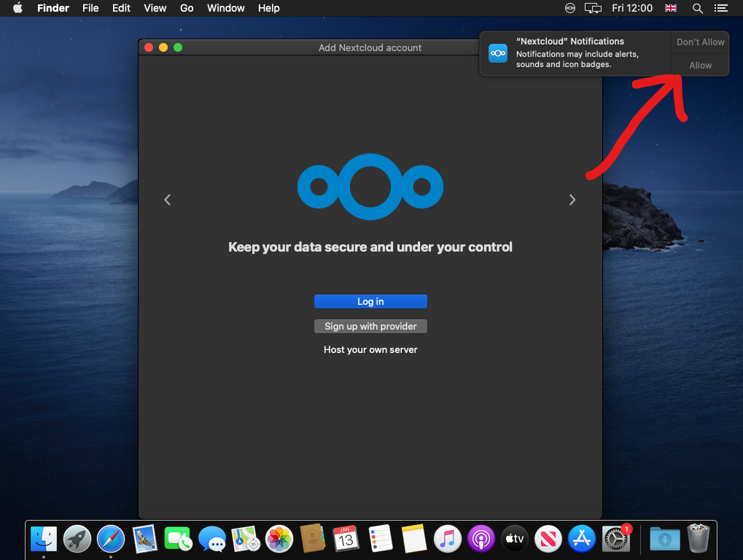Open the Window menu in the menu bar
The height and width of the screenshot is (560, 743).
[x=225, y=8]
